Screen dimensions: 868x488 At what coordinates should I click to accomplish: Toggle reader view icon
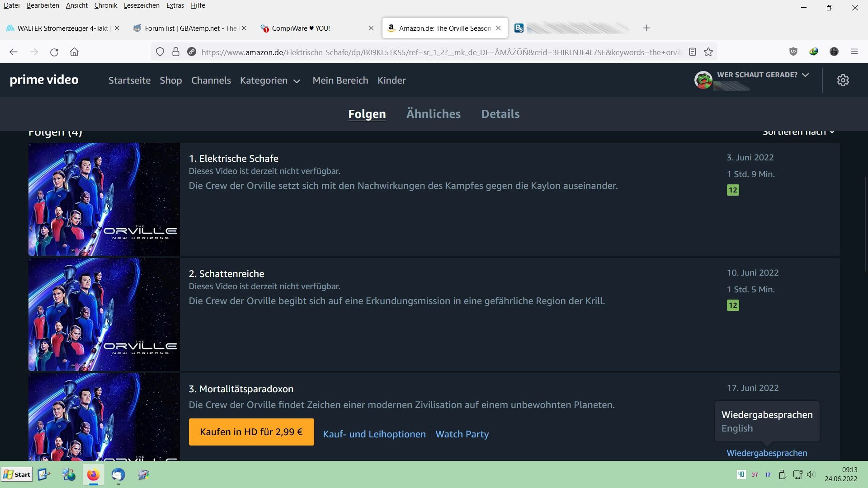[693, 52]
